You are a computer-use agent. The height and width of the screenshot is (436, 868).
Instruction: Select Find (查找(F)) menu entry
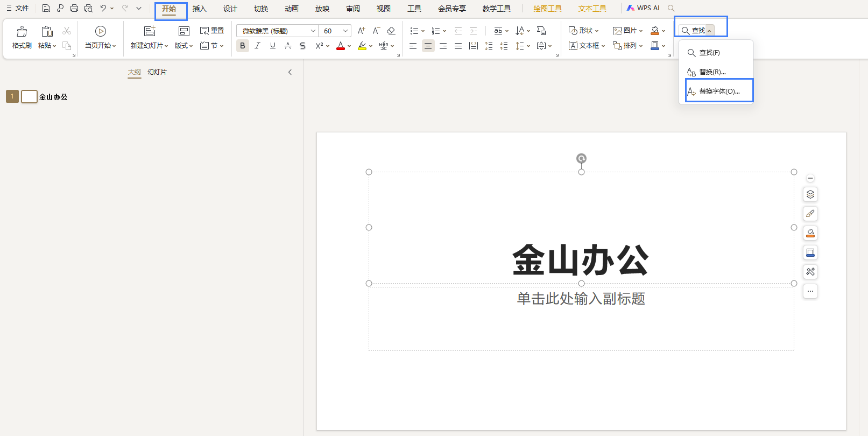coord(716,52)
